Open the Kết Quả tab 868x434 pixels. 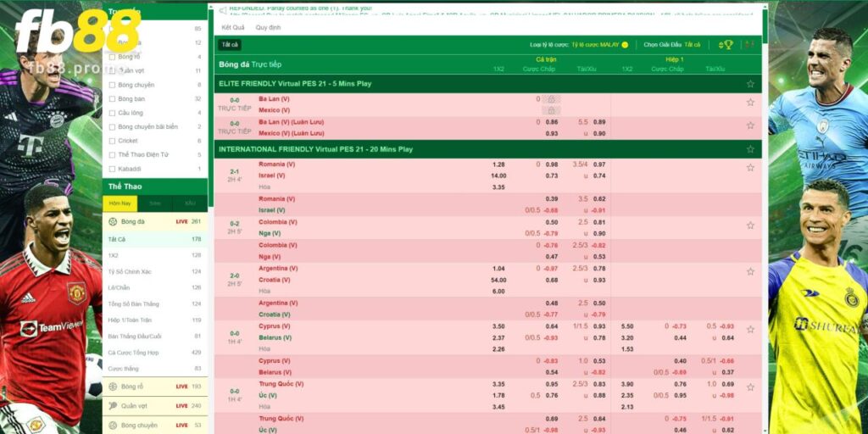coord(232,27)
